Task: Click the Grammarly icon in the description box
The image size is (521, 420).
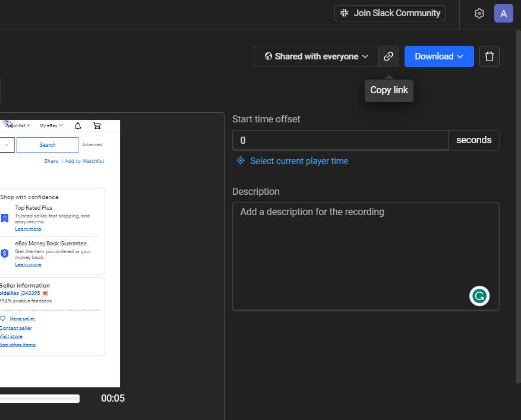Action: tap(479, 296)
